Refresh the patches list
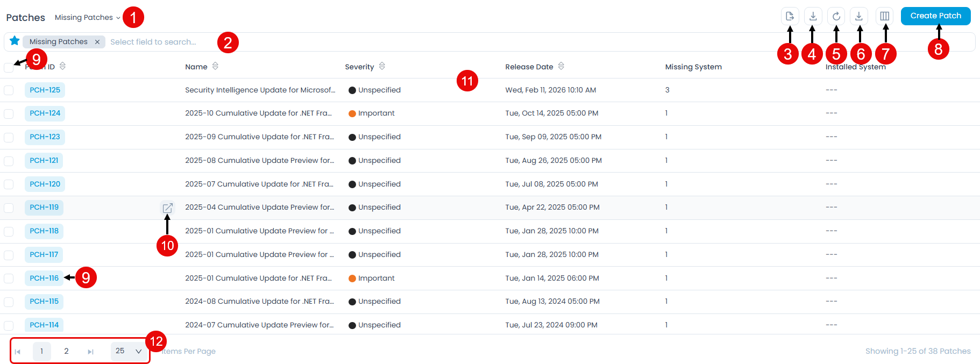980x364 pixels. coord(836,16)
